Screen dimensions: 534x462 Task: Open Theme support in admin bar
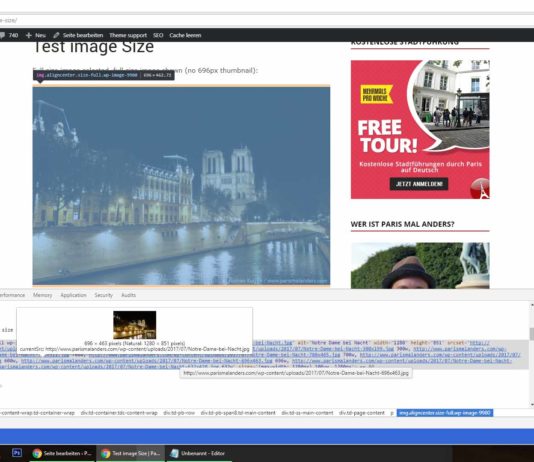point(128,35)
